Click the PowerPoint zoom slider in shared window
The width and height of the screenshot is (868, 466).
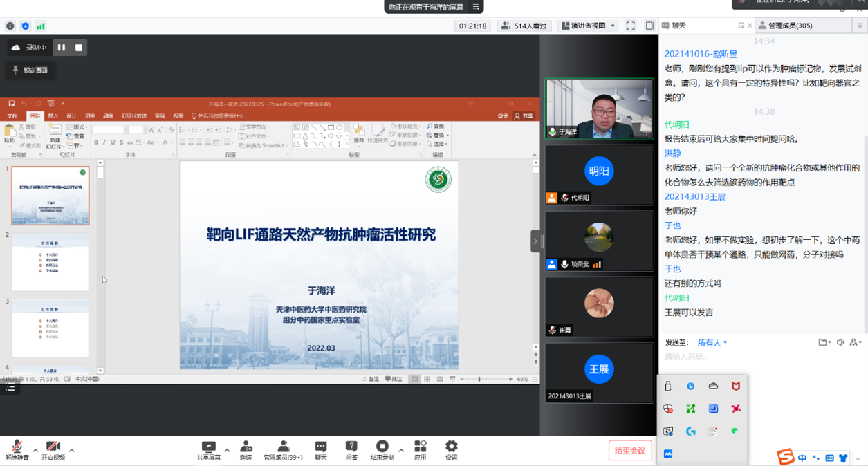pos(479,379)
